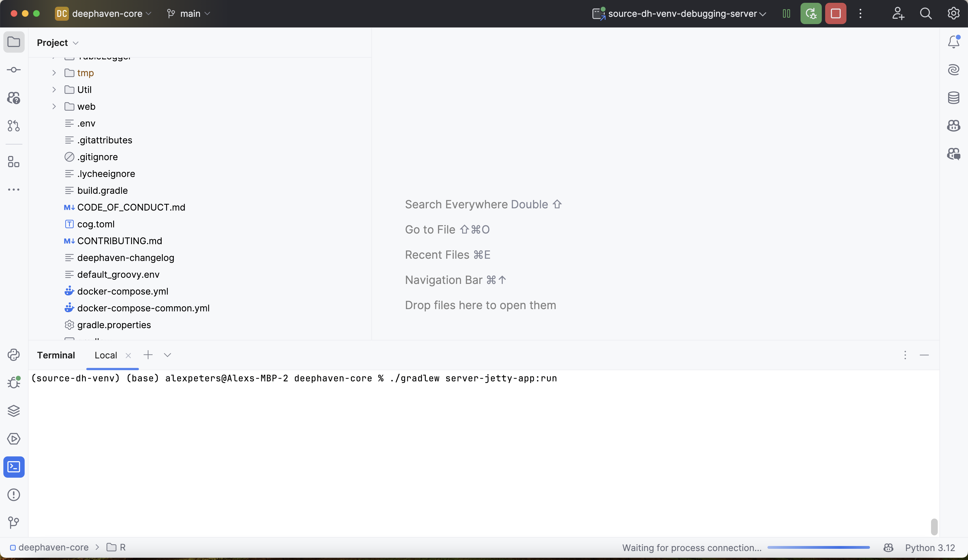Open the Debug tool window icon
Screen dimensions: 968x560
coord(14,382)
